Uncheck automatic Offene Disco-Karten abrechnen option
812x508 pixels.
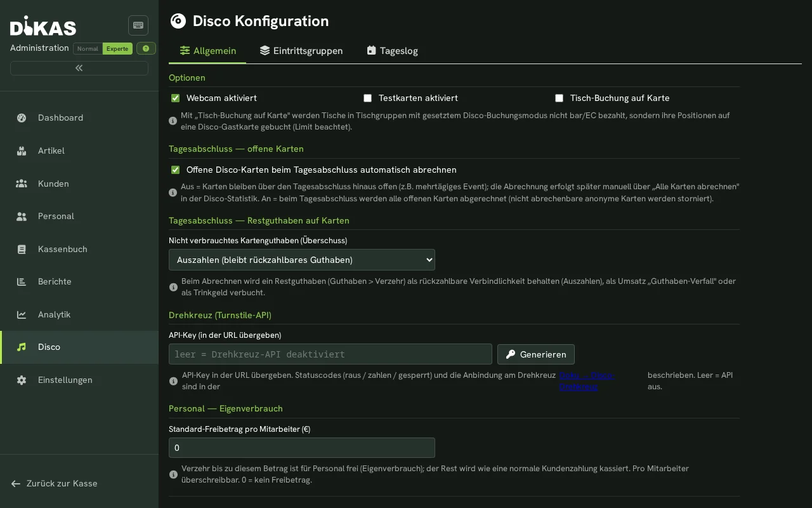(x=176, y=170)
